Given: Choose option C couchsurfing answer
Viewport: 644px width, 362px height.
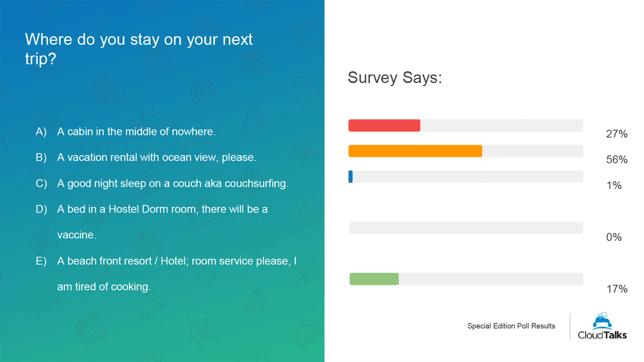Looking at the screenshot, I should (x=162, y=183).
